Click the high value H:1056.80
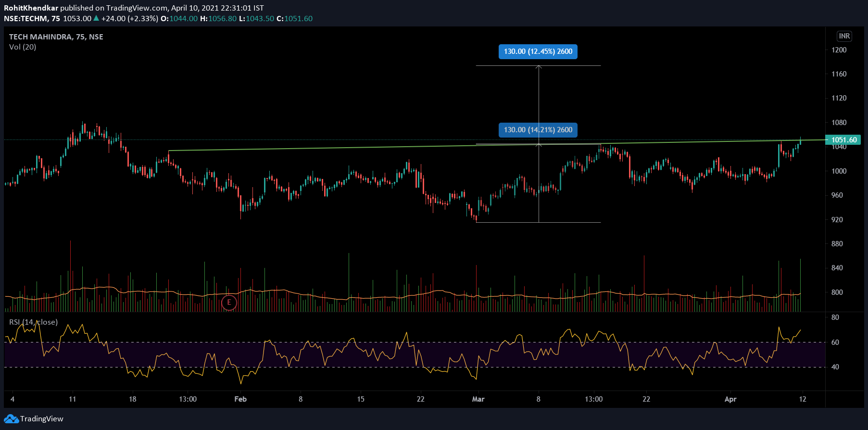Image resolution: width=868 pixels, height=430 pixels. point(218,19)
